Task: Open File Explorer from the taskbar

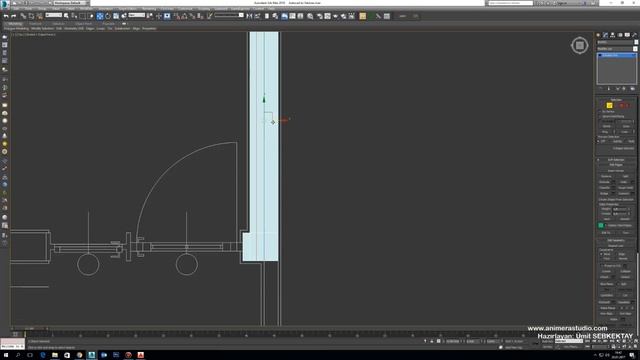Action: pyautogui.click(x=55, y=355)
